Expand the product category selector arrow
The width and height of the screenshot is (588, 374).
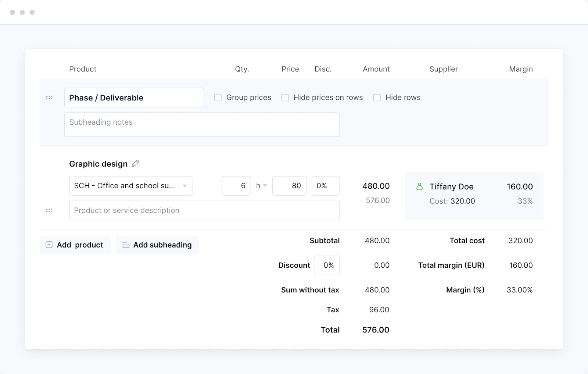(185, 186)
